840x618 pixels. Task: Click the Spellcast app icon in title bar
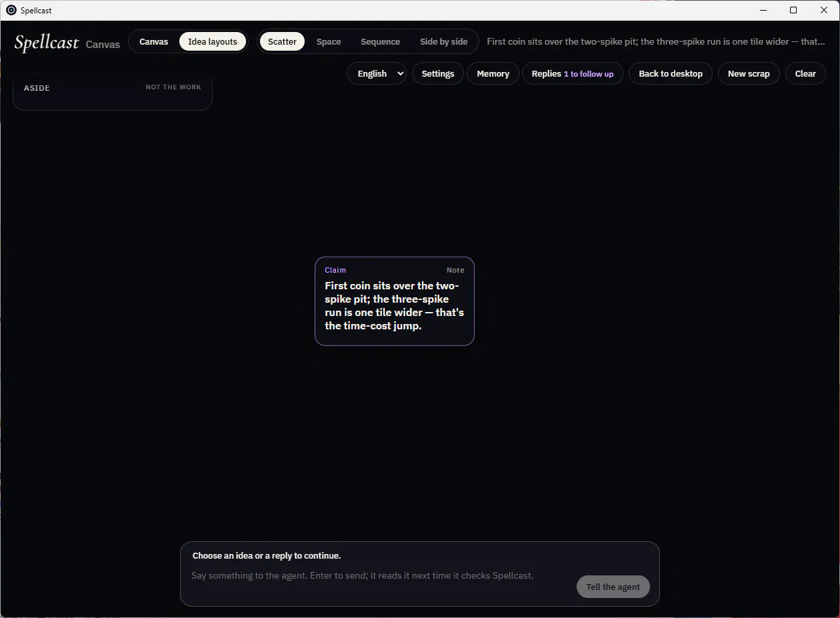pyautogui.click(x=11, y=10)
